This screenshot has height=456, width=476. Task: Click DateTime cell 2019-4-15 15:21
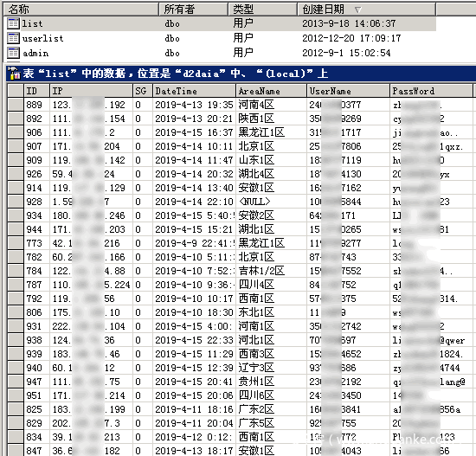(194, 229)
